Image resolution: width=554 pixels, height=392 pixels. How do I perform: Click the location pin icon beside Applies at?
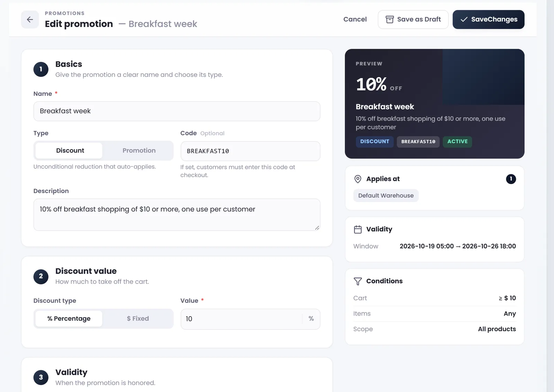coord(358,179)
